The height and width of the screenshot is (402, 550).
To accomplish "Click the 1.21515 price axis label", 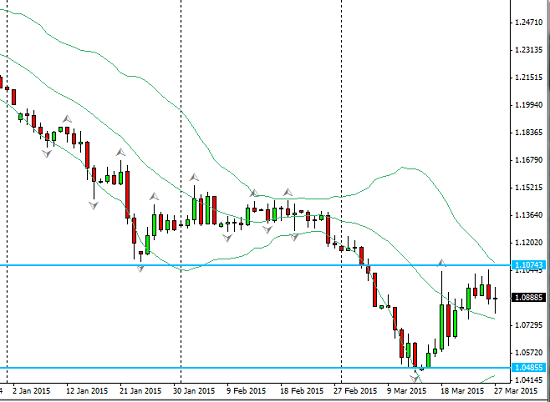I will tap(529, 78).
